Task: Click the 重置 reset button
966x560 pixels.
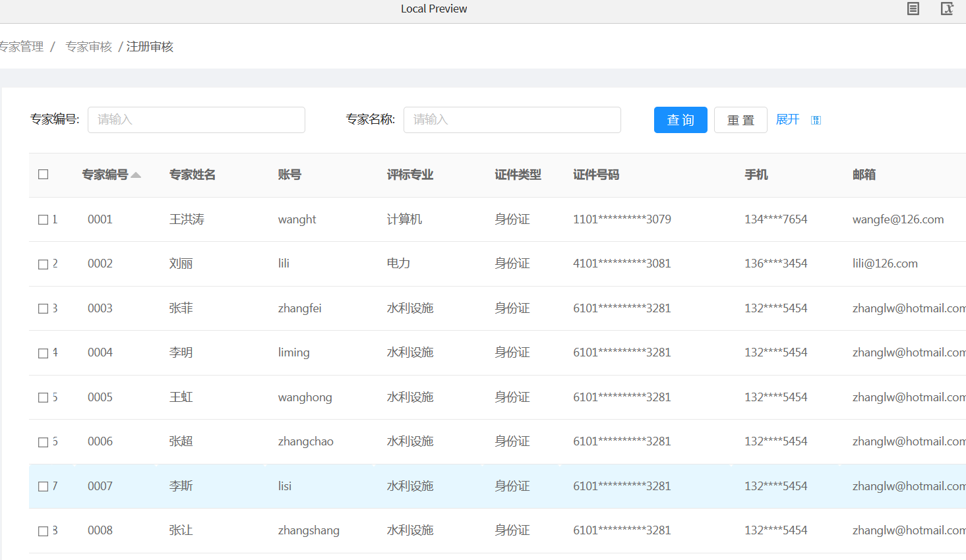Action: [x=740, y=120]
